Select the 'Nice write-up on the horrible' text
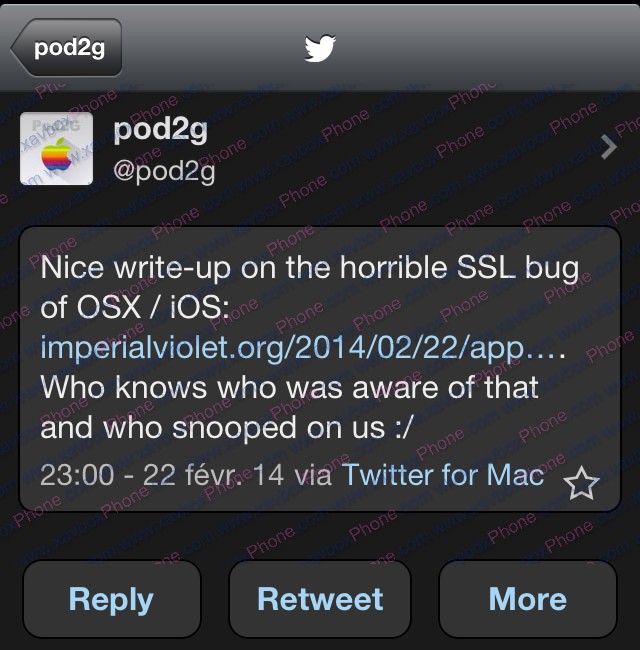Screen dimensions: 640x650 click(244, 267)
